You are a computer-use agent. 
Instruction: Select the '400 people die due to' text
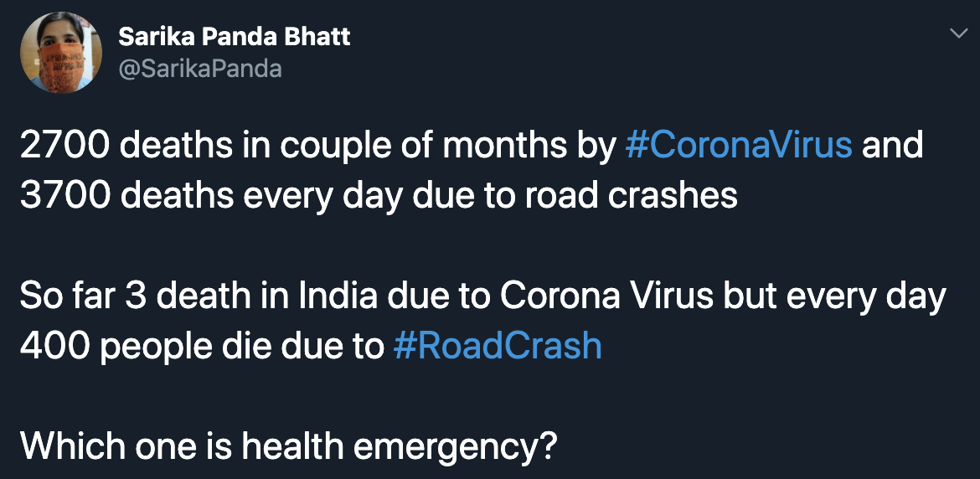[201, 348]
